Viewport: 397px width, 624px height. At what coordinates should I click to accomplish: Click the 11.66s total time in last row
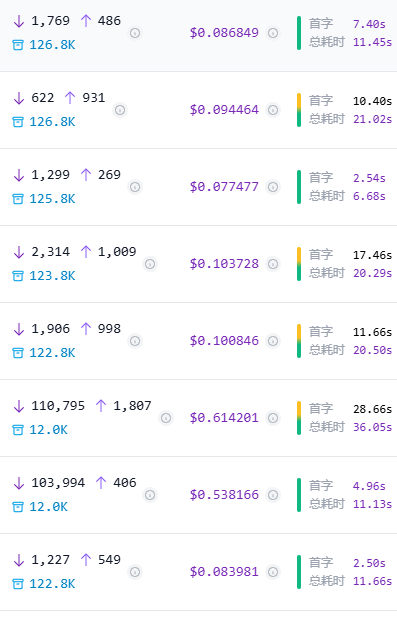372,581
